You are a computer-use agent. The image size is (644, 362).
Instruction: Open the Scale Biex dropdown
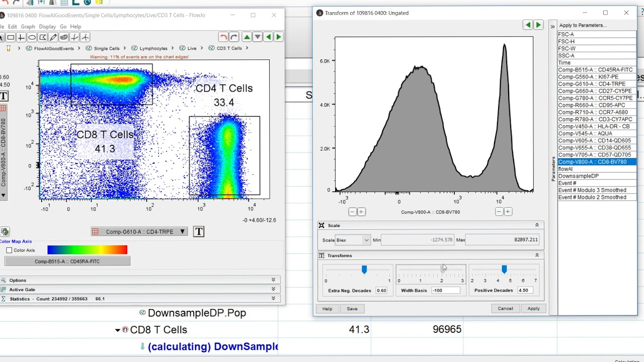point(353,240)
